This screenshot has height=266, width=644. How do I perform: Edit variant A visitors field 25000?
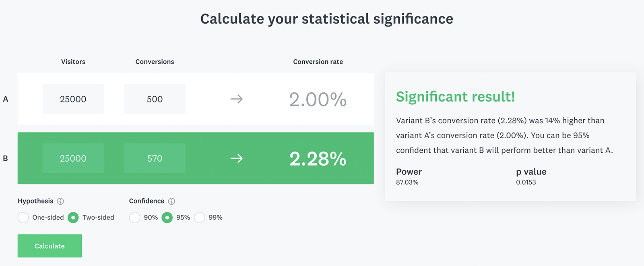(x=73, y=99)
